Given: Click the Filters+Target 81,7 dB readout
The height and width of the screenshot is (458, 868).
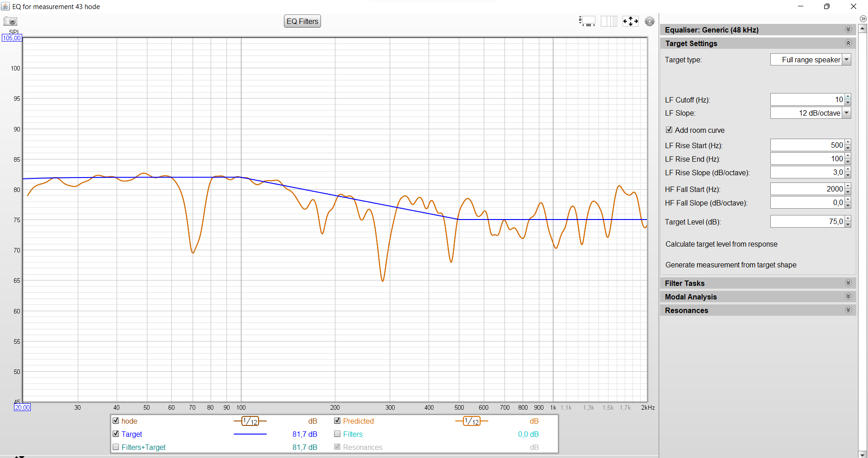Looking at the screenshot, I should pos(305,447).
